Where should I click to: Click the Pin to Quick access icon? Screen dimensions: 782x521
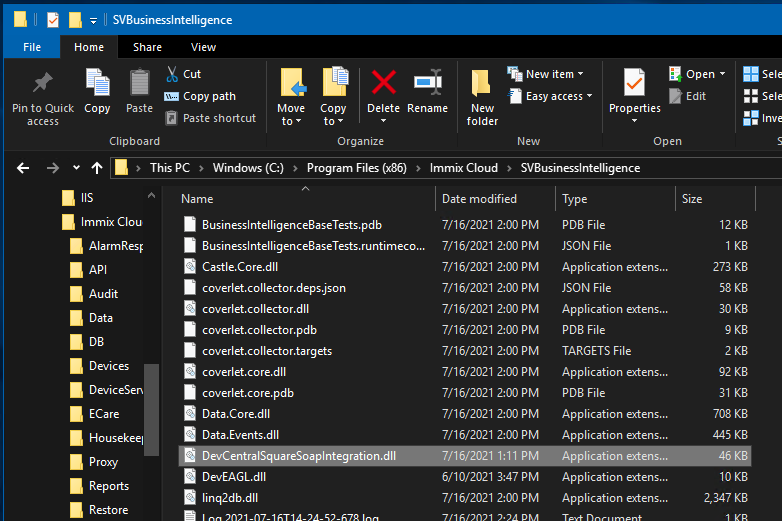coord(42,83)
